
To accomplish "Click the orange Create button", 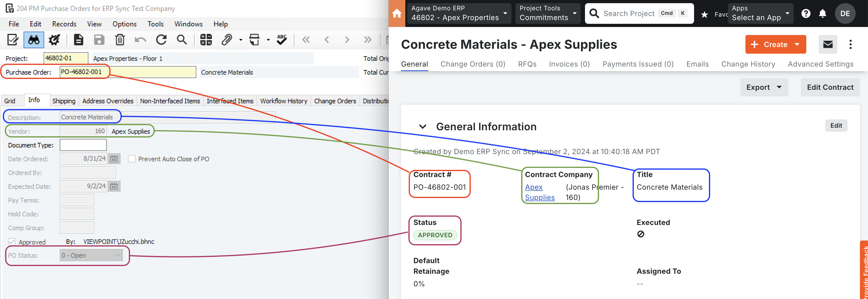I will click(775, 44).
